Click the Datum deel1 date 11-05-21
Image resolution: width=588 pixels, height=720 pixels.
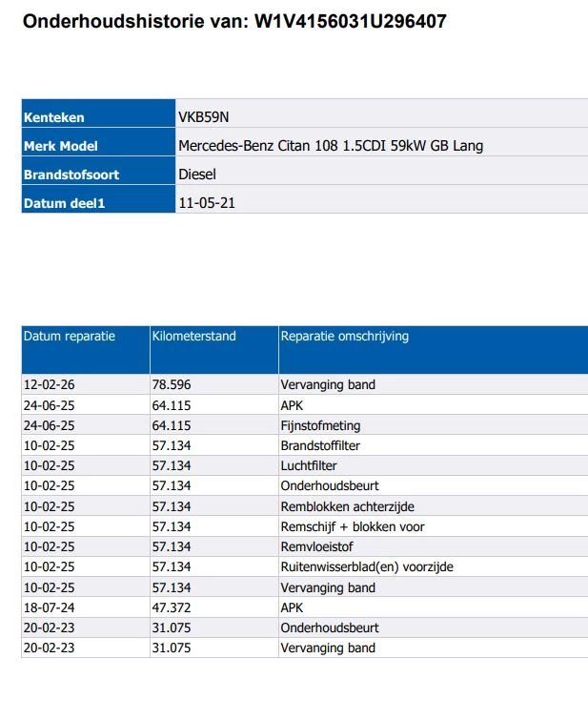point(207,202)
